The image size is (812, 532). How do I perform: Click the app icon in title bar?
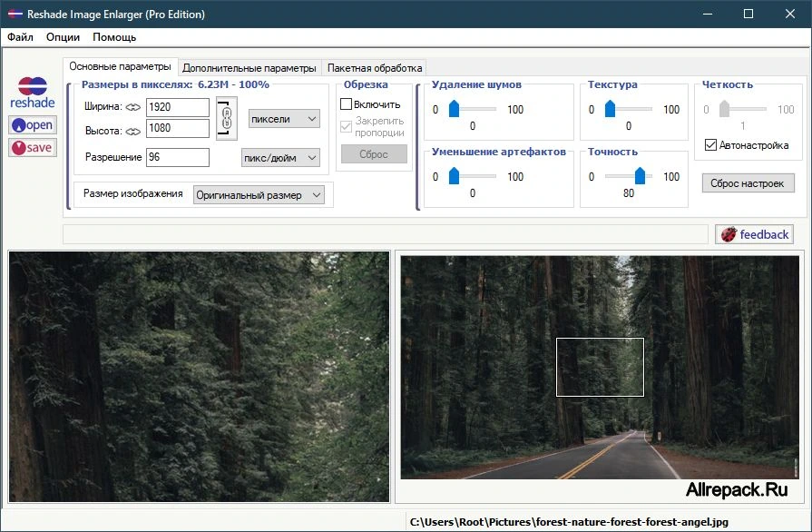tap(15, 14)
